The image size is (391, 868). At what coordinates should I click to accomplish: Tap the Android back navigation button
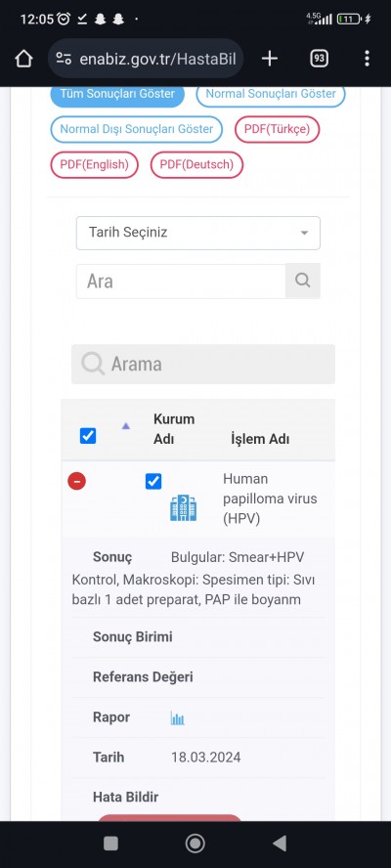(280, 844)
